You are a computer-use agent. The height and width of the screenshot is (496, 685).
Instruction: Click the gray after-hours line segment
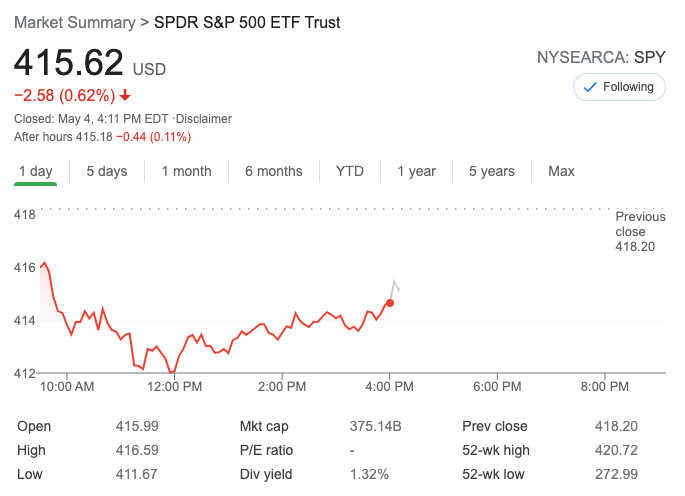point(395,286)
